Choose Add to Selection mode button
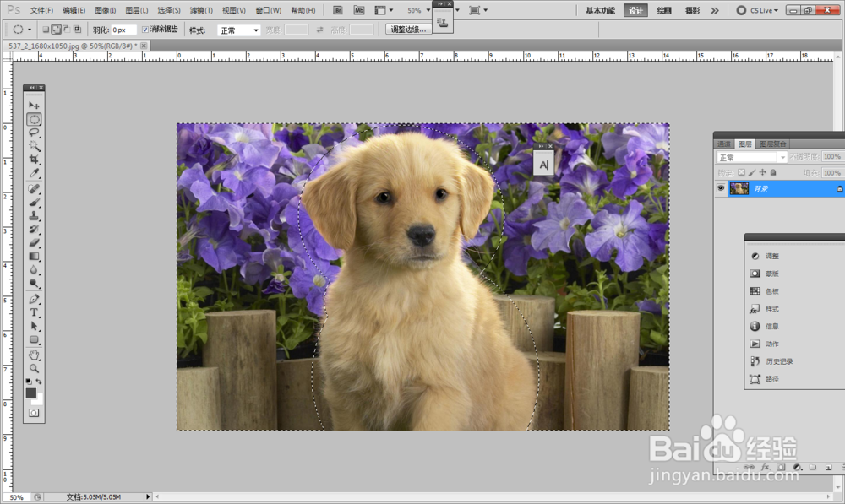Image resolution: width=845 pixels, height=504 pixels. tap(56, 30)
